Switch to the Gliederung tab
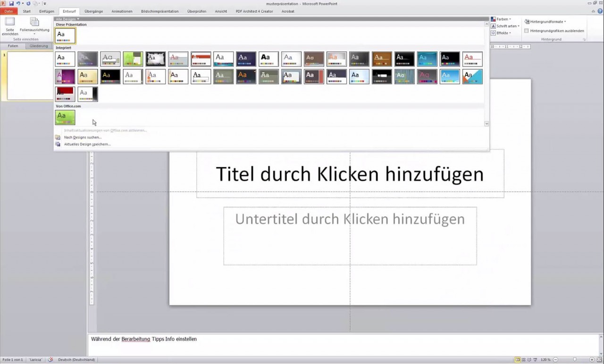This screenshot has width=604, height=364. 39,46
